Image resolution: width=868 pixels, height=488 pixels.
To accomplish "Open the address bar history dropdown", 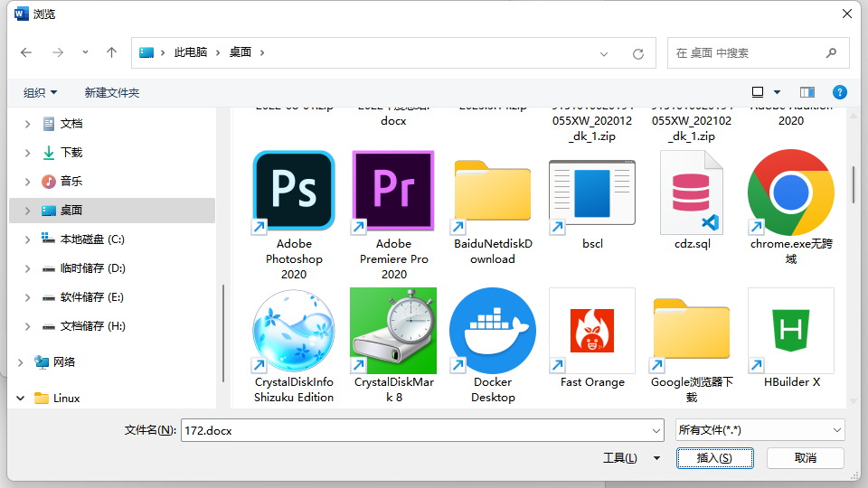I will [x=604, y=53].
